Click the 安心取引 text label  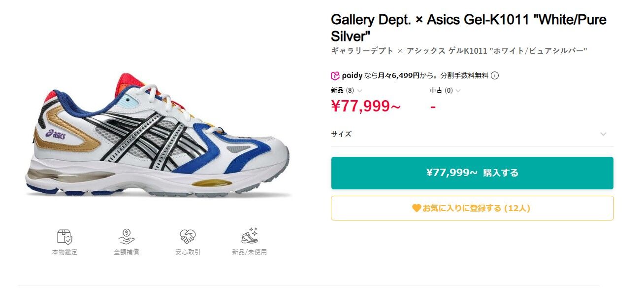[188, 252]
